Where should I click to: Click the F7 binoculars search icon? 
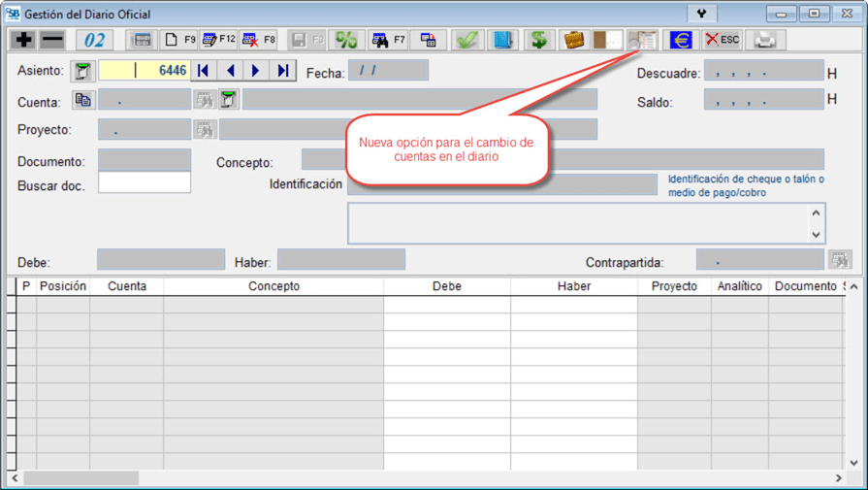pyautogui.click(x=388, y=40)
